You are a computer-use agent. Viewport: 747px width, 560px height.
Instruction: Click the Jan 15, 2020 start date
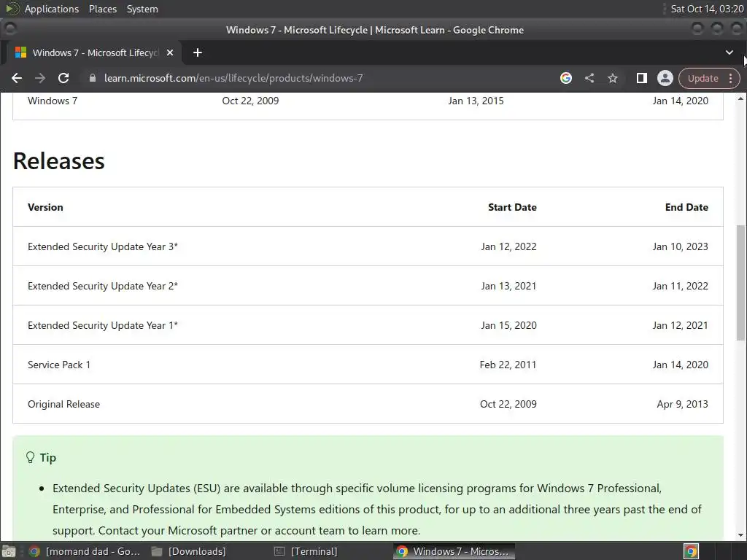(508, 325)
